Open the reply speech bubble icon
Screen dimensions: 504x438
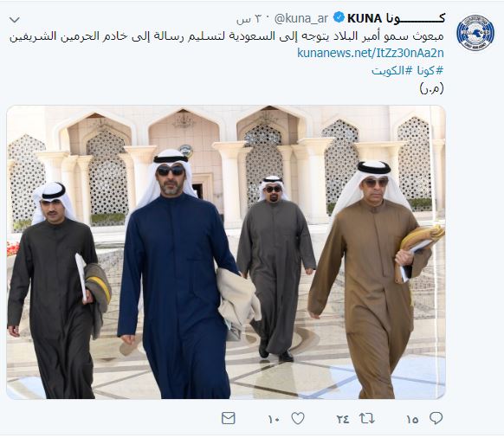436,418
